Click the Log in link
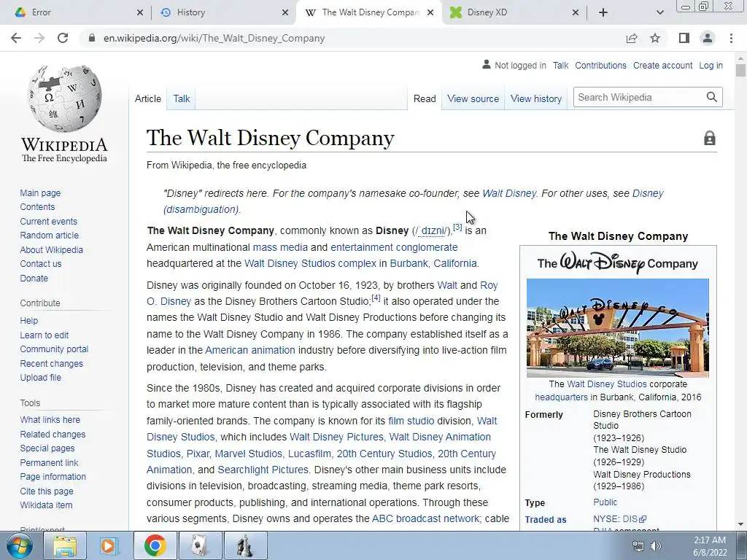747x560 pixels. coord(711,65)
